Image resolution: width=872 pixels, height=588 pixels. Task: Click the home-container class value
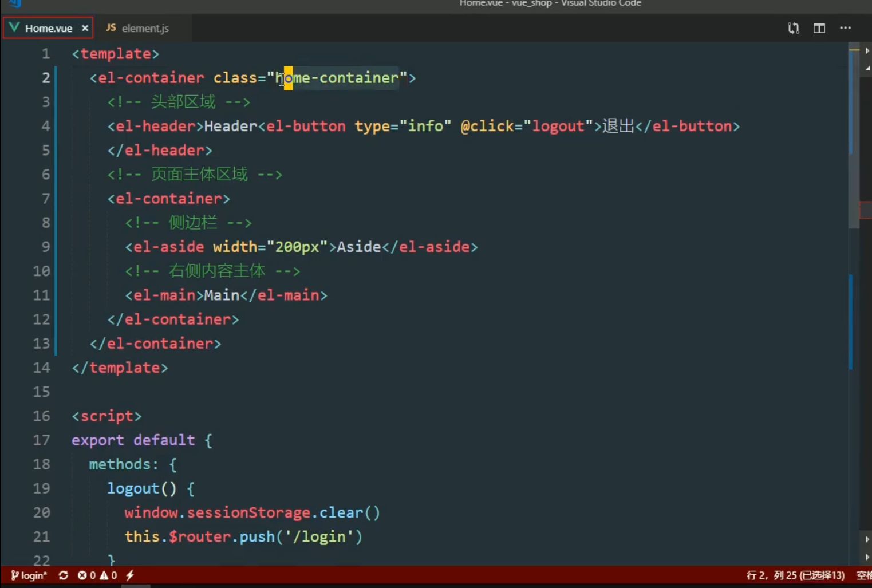(337, 78)
